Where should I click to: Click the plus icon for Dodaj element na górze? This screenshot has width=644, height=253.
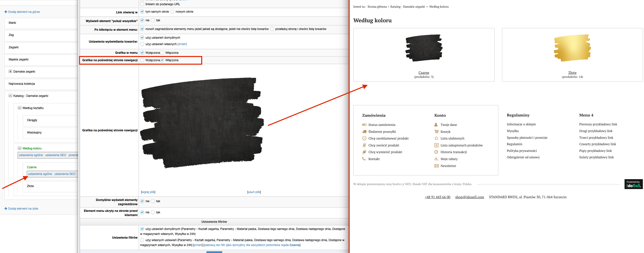tap(6, 12)
